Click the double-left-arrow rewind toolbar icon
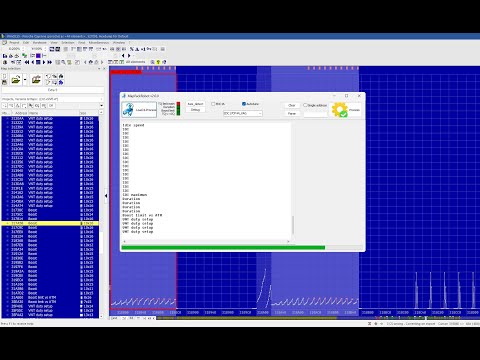The width and height of the screenshot is (480, 360). coord(27,62)
